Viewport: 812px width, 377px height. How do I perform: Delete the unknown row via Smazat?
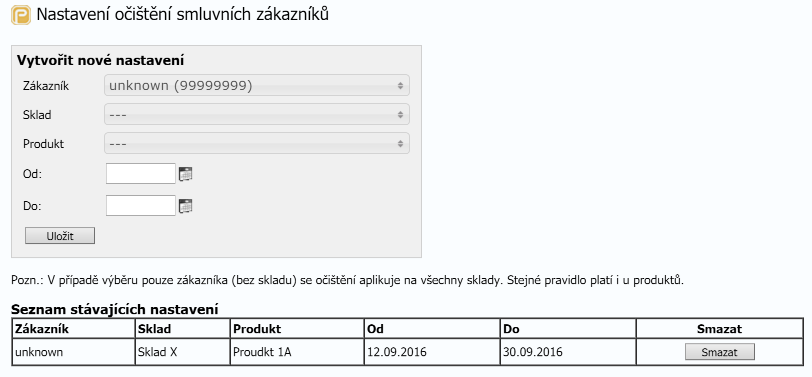click(x=719, y=352)
